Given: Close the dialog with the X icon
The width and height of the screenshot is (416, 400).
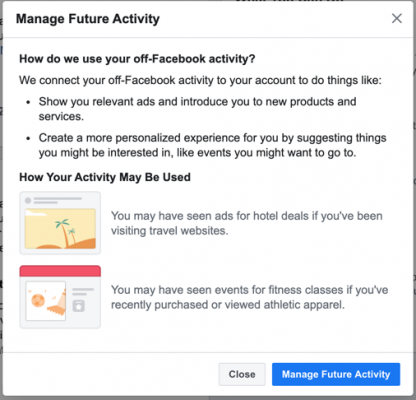Looking at the screenshot, I should (x=397, y=18).
